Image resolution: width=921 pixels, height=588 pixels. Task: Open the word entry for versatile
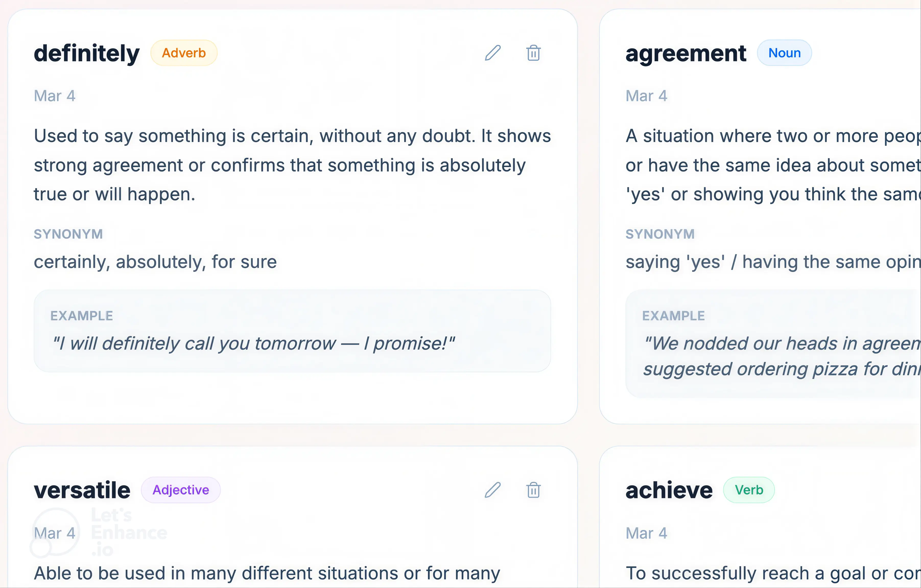tap(82, 490)
